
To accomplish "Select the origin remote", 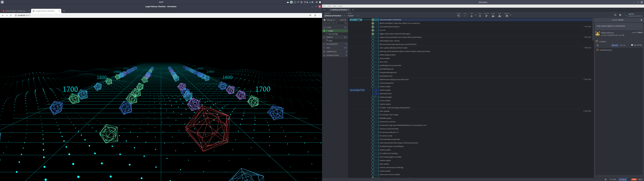I will pyautogui.click(x=331, y=40).
